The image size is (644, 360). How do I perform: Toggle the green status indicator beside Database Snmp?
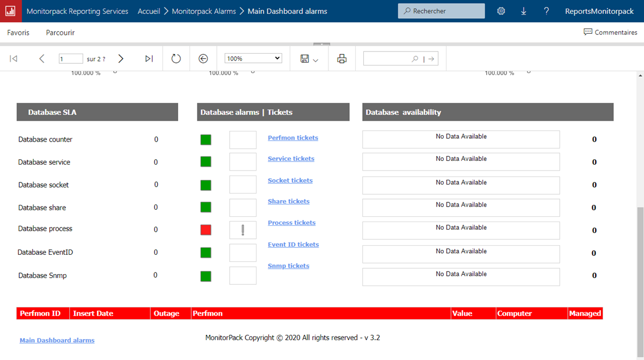point(206,276)
